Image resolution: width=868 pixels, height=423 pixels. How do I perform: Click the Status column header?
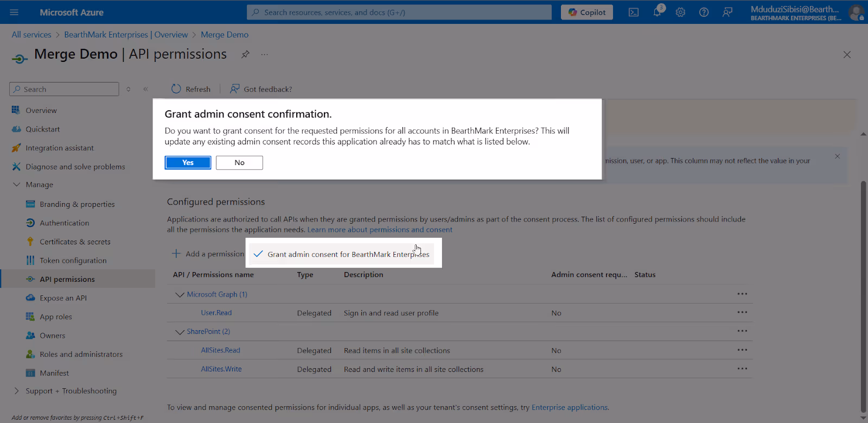[645, 275]
